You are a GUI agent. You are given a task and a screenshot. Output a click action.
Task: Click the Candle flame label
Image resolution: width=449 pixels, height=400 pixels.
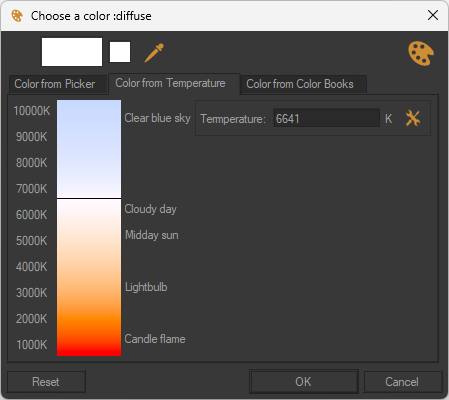pos(155,339)
